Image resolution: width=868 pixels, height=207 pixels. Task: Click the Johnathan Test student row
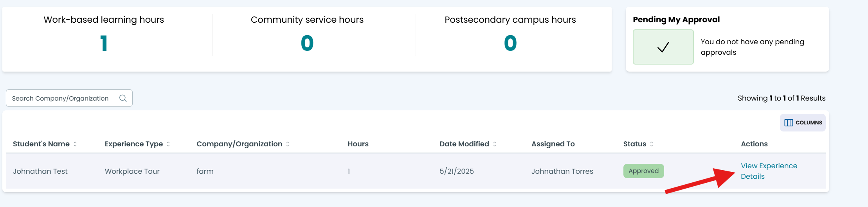click(416, 171)
